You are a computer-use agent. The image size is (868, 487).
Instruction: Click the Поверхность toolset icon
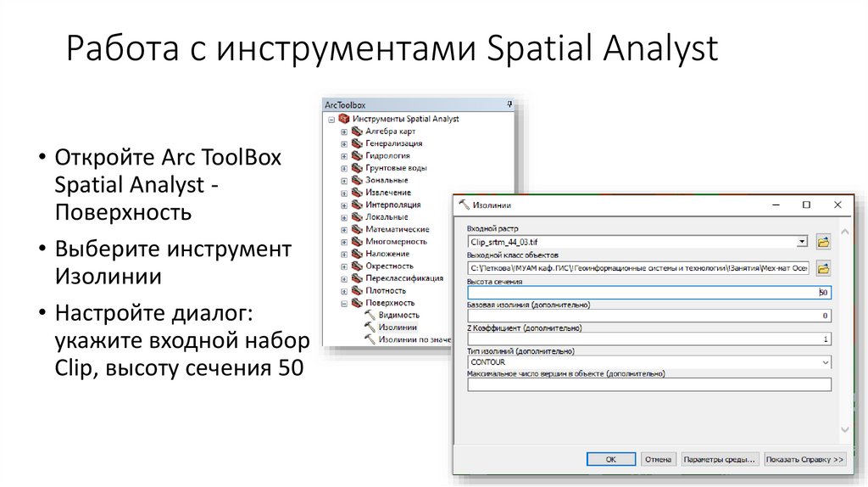[357, 303]
